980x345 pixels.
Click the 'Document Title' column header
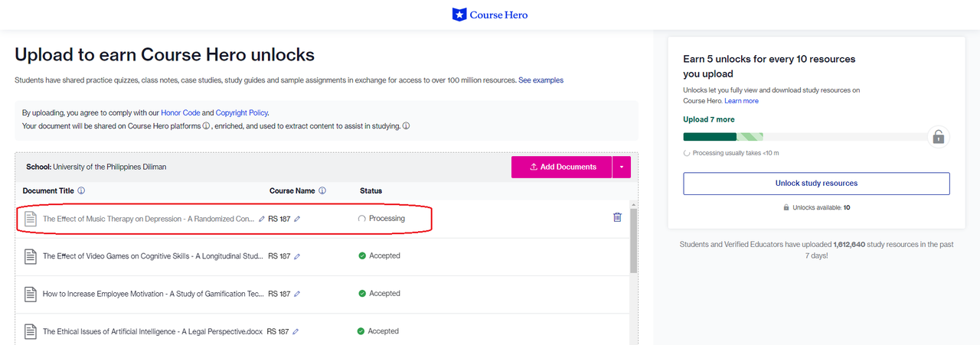pyautogui.click(x=49, y=191)
